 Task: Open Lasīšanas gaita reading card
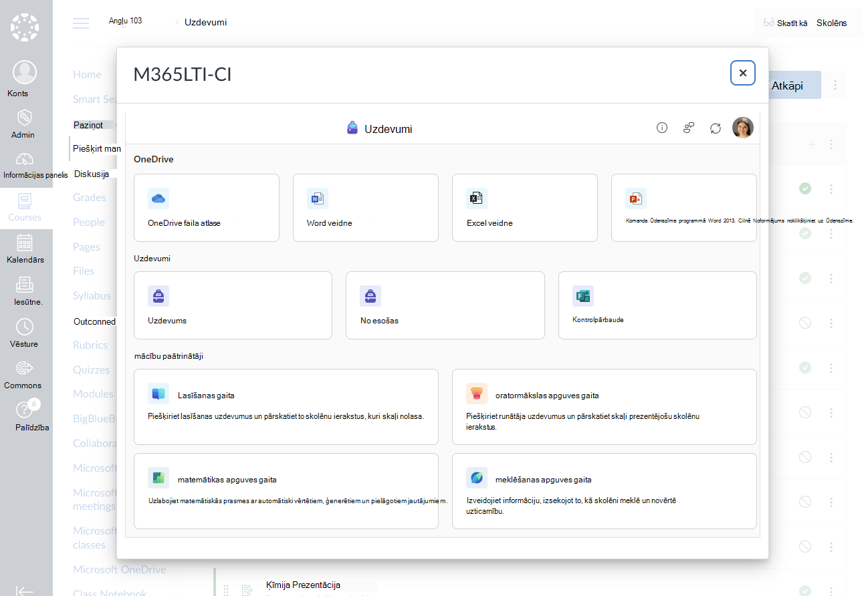pos(286,407)
